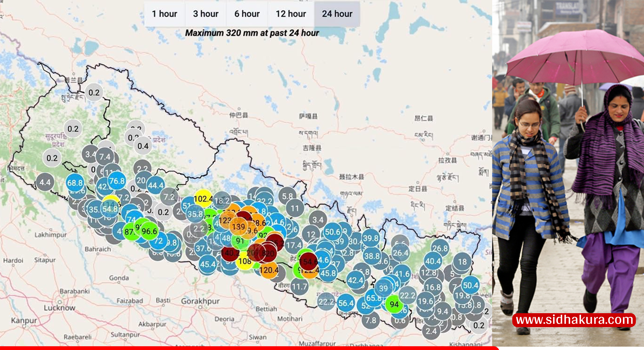Click the grey 2.4 station marker
Viewport: 644px width, 350px height.
432,331
